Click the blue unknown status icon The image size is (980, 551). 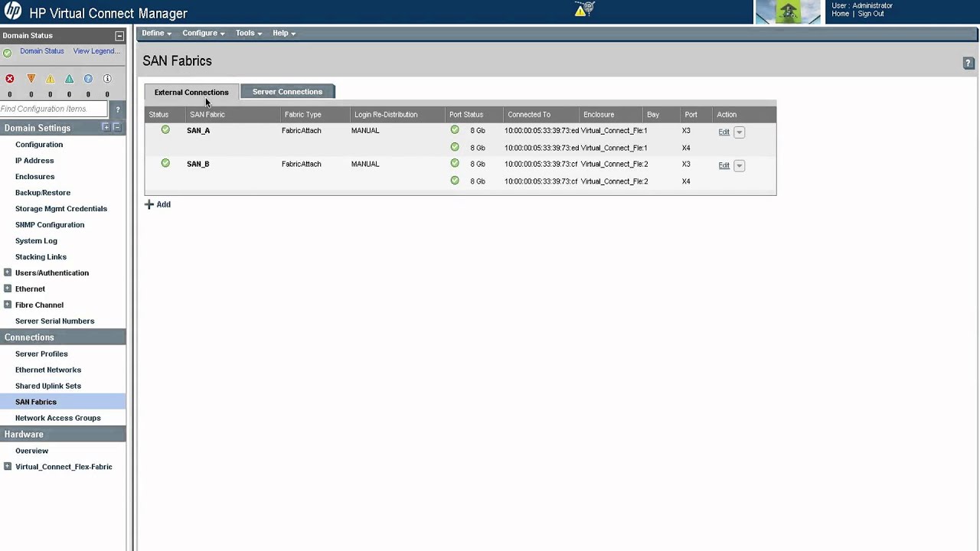tap(88, 79)
